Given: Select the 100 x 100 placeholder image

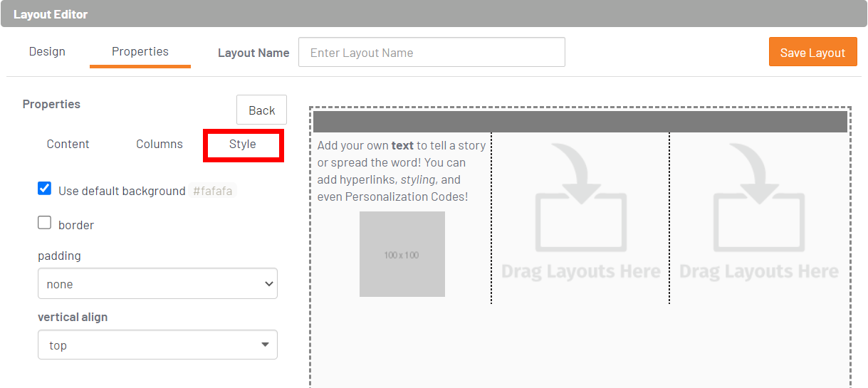Looking at the screenshot, I should point(402,254).
